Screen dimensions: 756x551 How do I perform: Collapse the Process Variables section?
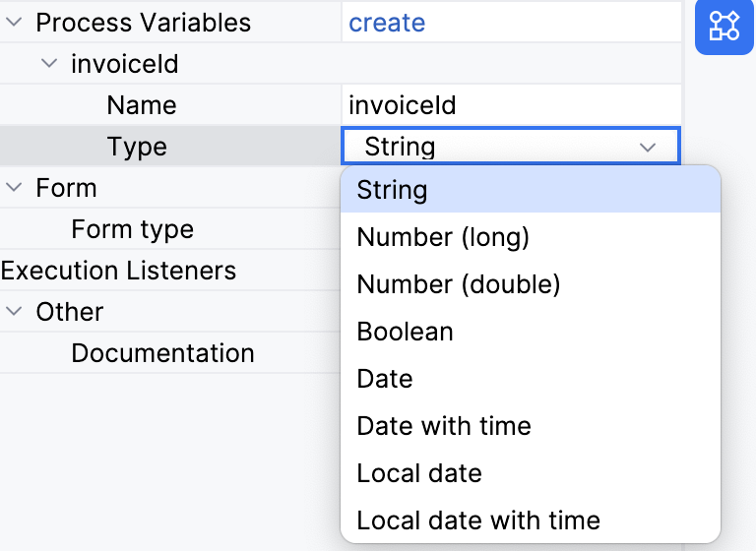[x=13, y=23]
